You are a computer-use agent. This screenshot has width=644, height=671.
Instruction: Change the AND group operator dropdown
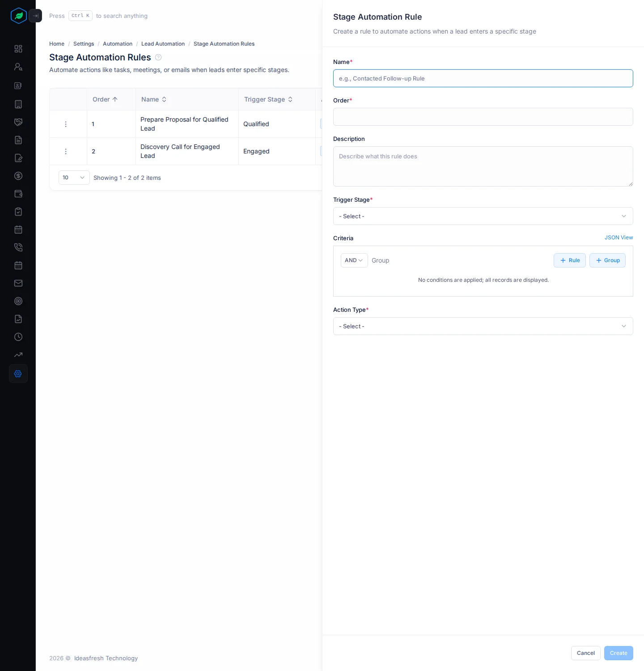pos(354,260)
